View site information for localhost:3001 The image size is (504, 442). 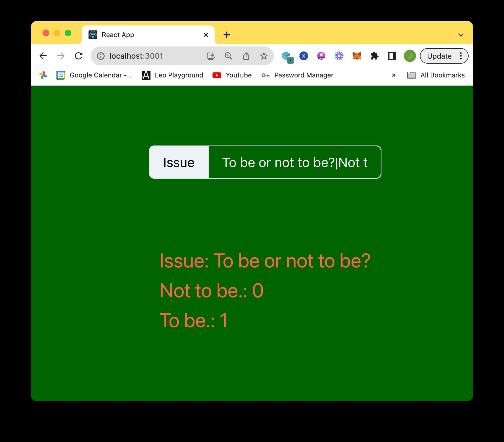click(x=101, y=56)
